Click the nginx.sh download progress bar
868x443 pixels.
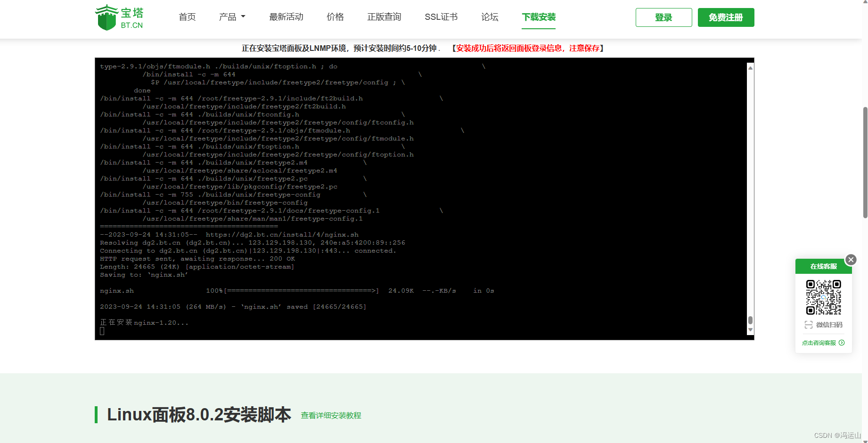tap(302, 291)
